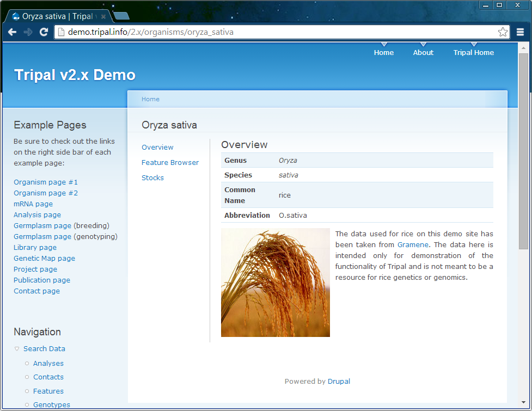Open the Analysis page example
Screen dimensions: 532x411
pyautogui.click(x=38, y=214)
